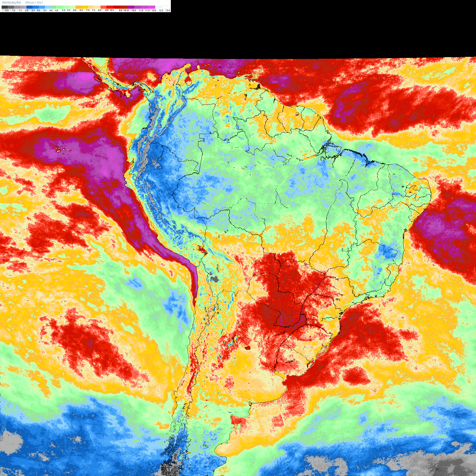476x476 pixels.
Task: Click the 7.5 legend value
Action: [x=94, y=10]
